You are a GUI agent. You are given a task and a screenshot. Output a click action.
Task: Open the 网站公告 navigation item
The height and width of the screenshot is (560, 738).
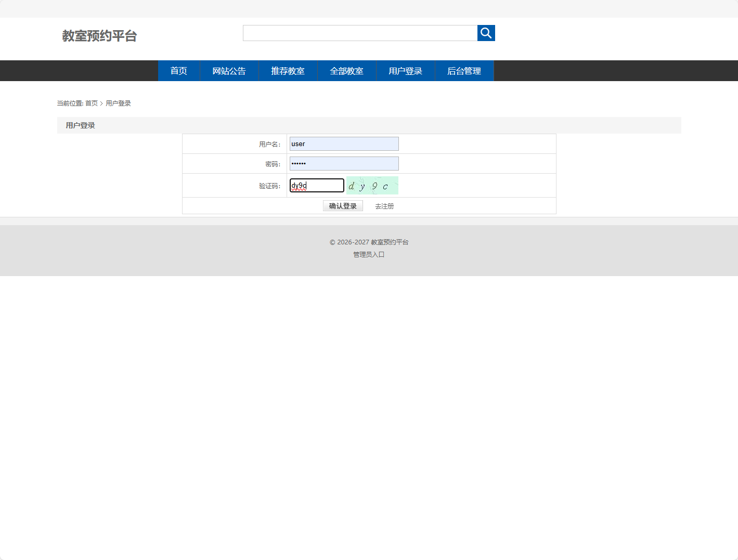pyautogui.click(x=229, y=71)
